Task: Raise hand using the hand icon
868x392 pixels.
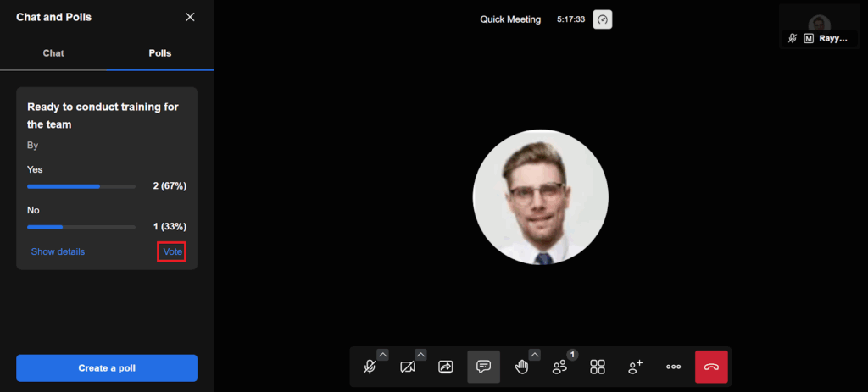Action: tap(521, 367)
